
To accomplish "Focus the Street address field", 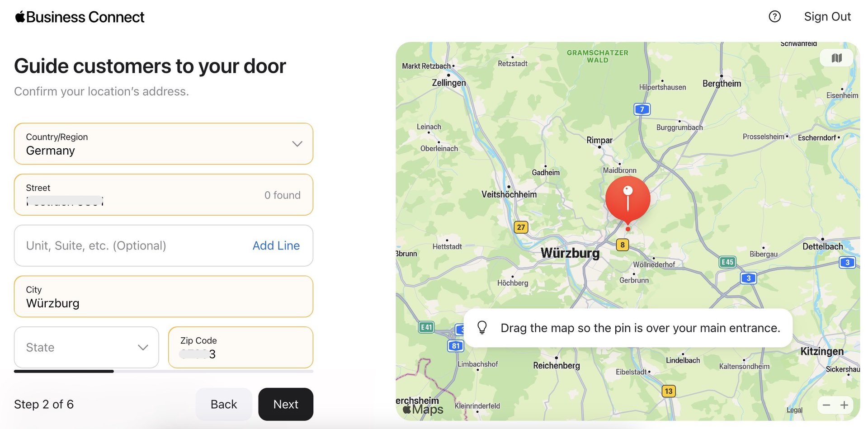I will click(164, 195).
